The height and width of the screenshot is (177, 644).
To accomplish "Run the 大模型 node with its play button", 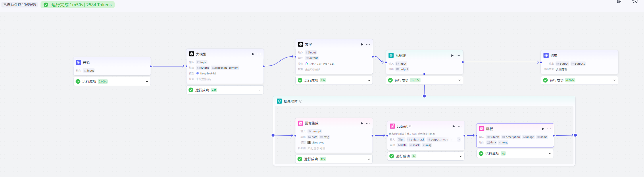I will coord(253,54).
